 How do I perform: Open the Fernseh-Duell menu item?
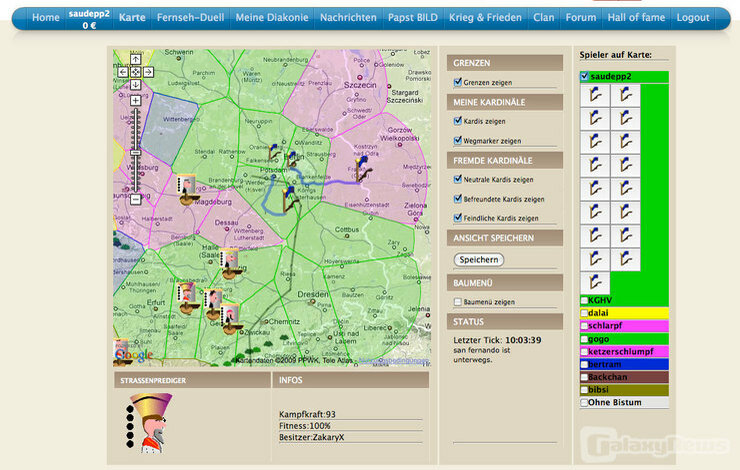click(x=190, y=18)
